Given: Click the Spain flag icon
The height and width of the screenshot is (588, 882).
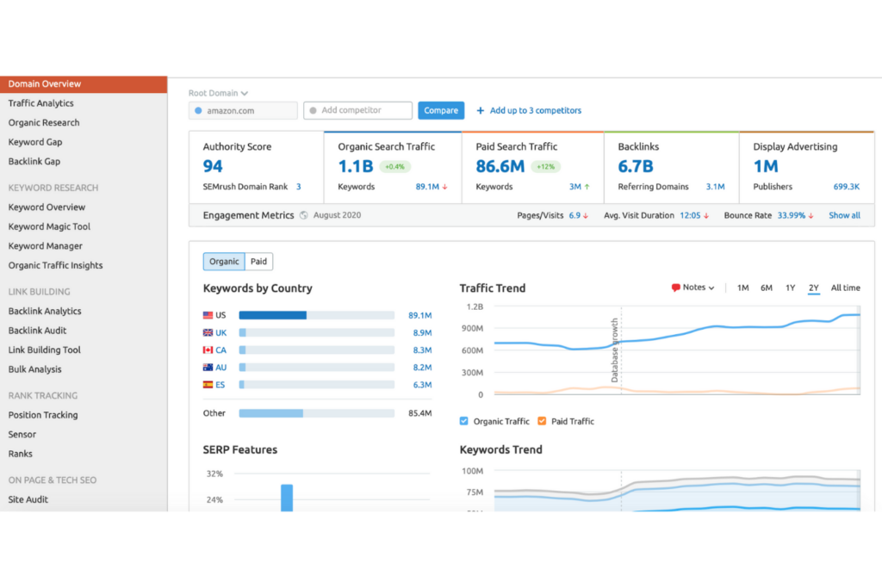Looking at the screenshot, I should pos(206,384).
